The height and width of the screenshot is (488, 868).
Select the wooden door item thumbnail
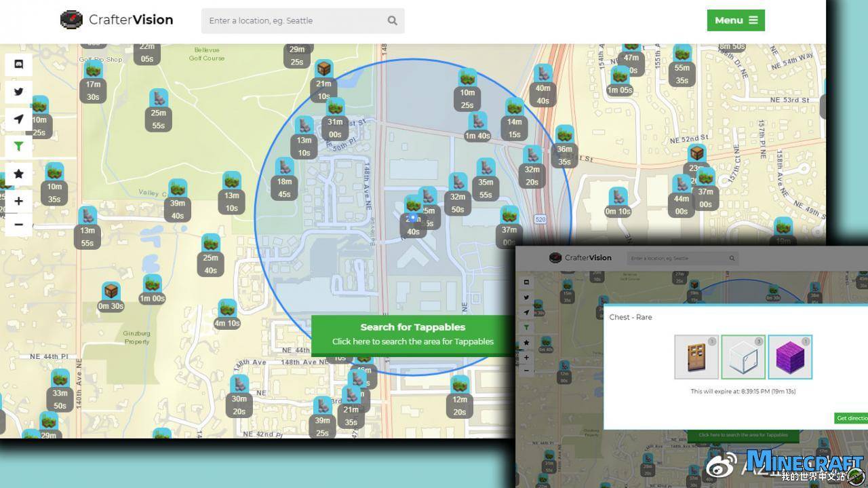[x=696, y=357]
